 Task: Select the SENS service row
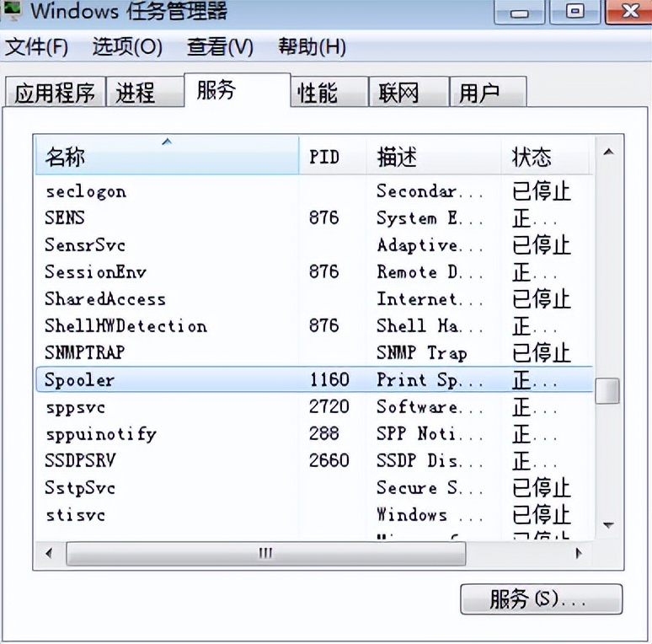[x=314, y=218]
